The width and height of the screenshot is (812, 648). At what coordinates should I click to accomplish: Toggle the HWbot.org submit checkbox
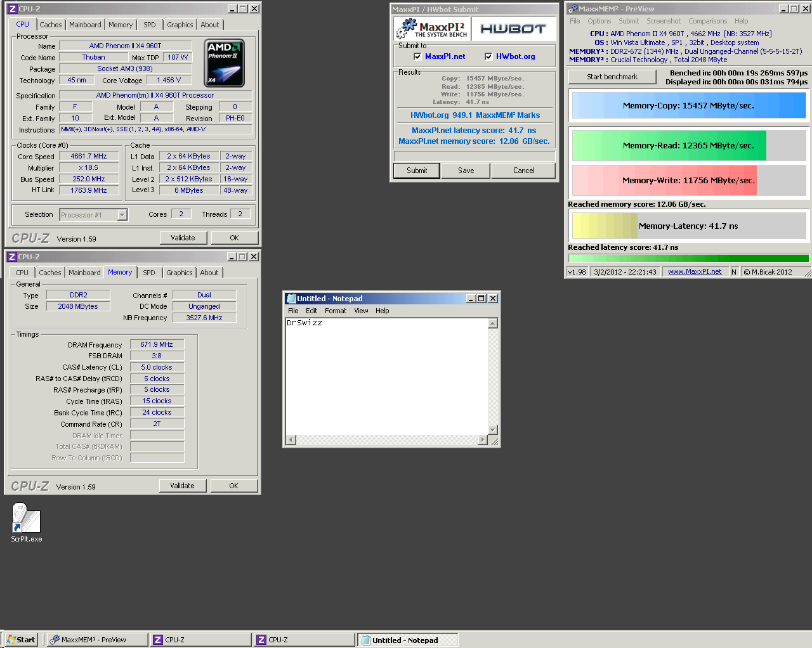click(488, 56)
